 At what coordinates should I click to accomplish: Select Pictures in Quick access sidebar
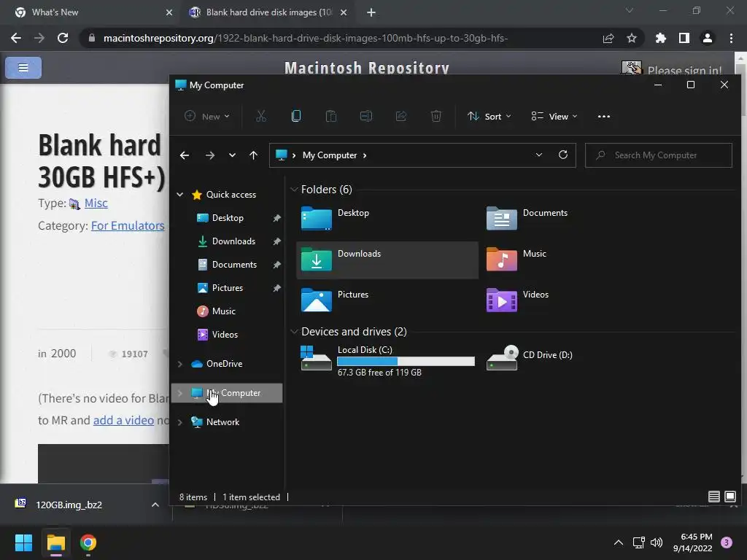click(x=228, y=287)
